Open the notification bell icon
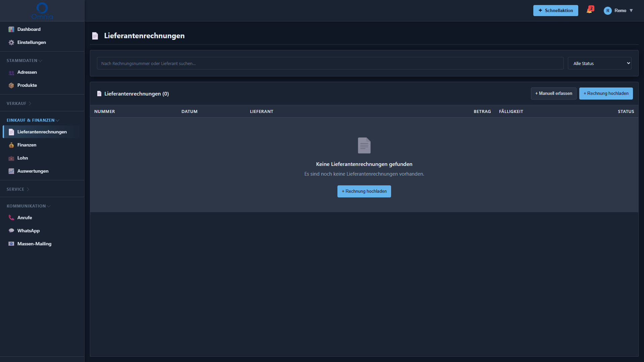644x362 pixels. (x=589, y=10)
